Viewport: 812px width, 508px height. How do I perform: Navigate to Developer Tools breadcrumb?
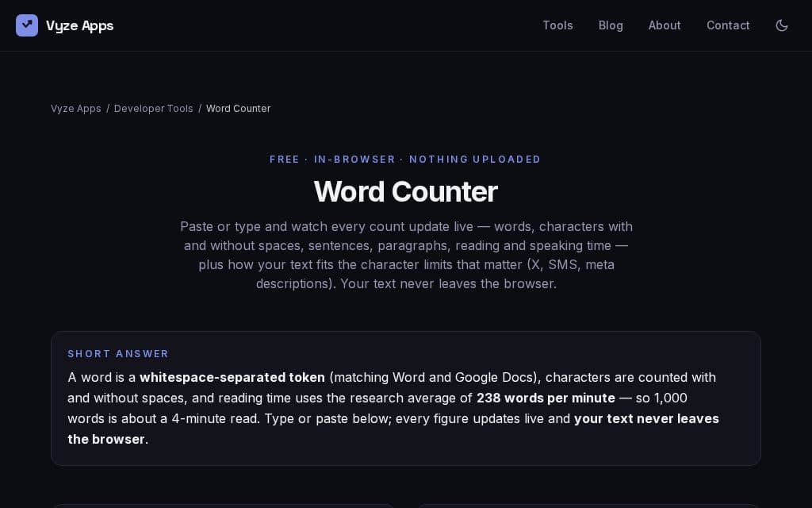tap(153, 108)
